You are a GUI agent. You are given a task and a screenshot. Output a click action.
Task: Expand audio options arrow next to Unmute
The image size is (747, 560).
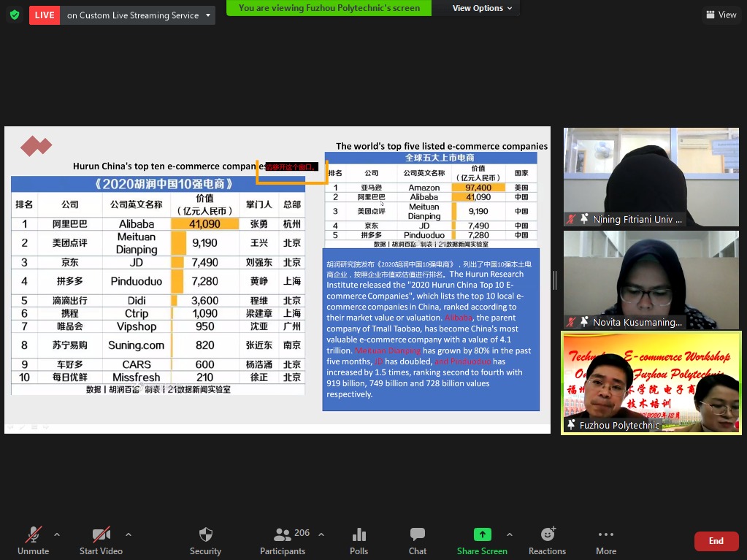click(57, 534)
